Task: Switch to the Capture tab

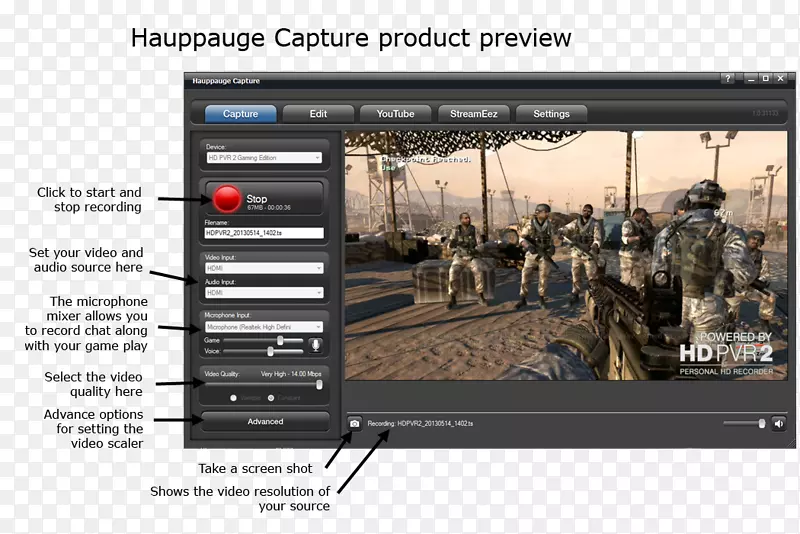Action: [240, 114]
